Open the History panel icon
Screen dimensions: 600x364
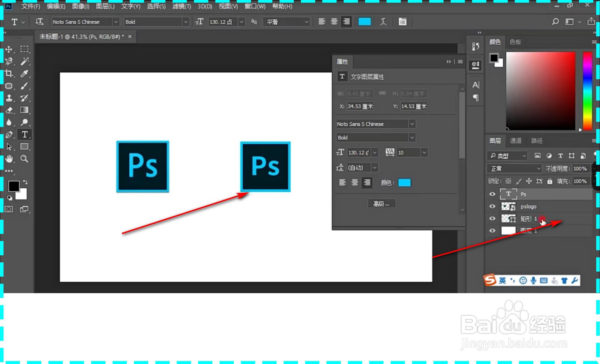coord(475,46)
